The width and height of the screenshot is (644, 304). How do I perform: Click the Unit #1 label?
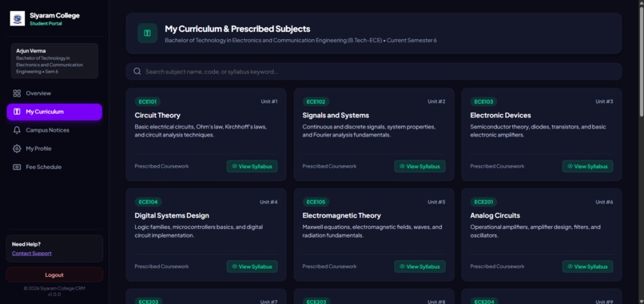pos(269,102)
